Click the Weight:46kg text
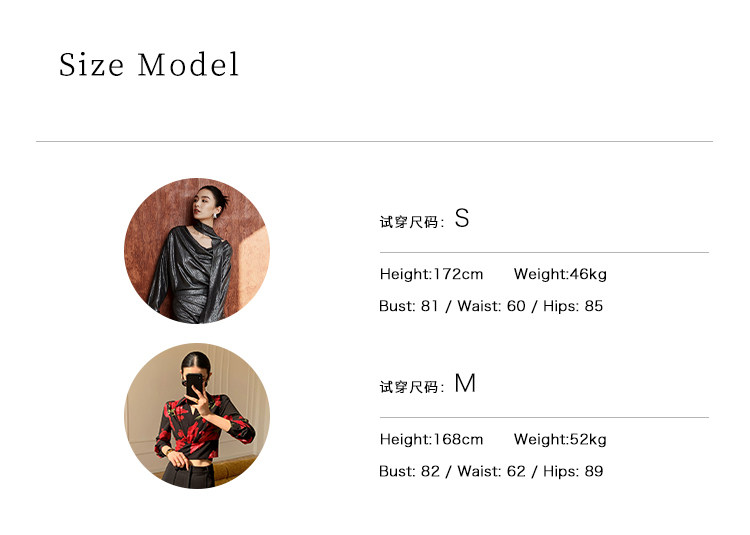The image size is (750, 535). tap(560, 274)
